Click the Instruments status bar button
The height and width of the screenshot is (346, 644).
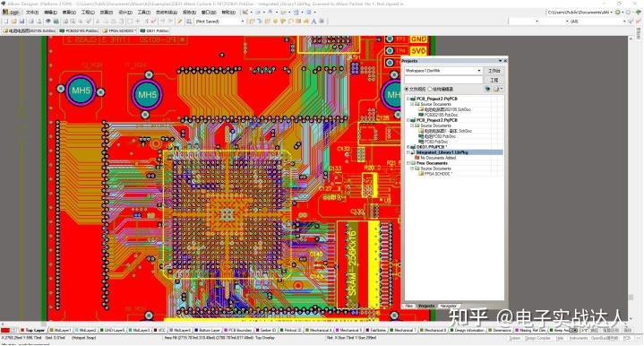579,338
